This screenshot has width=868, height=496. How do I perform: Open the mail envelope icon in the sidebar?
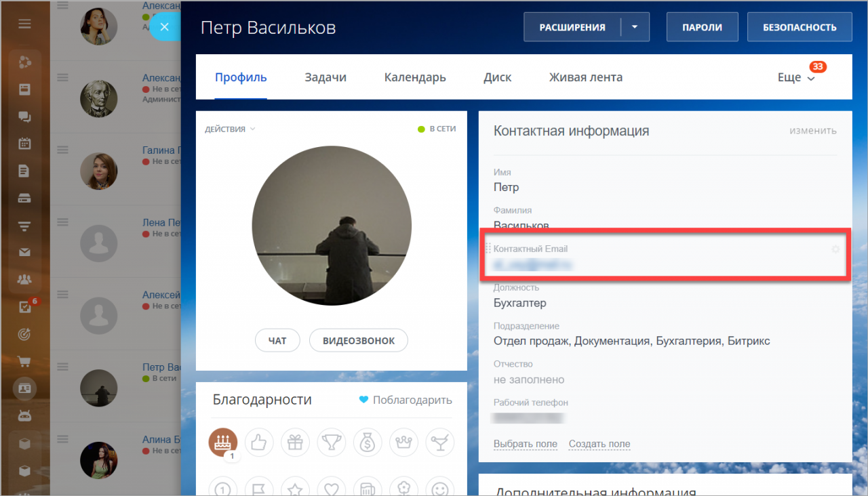click(24, 253)
